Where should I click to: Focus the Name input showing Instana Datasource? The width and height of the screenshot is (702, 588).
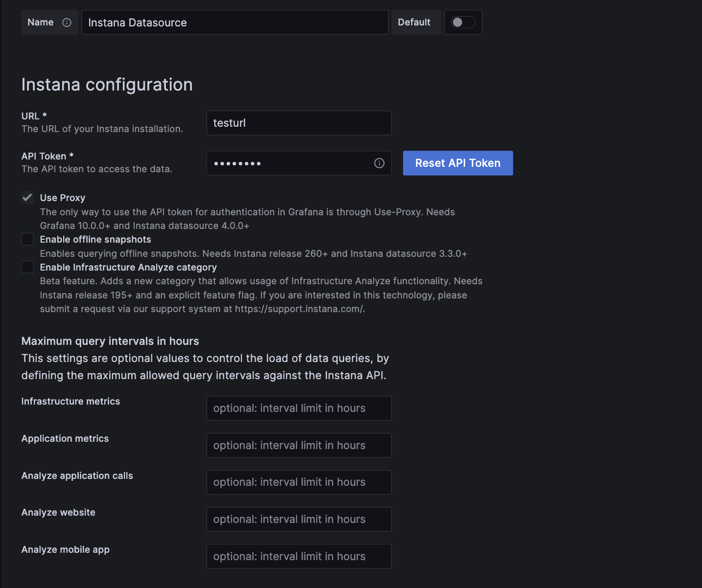tap(235, 23)
